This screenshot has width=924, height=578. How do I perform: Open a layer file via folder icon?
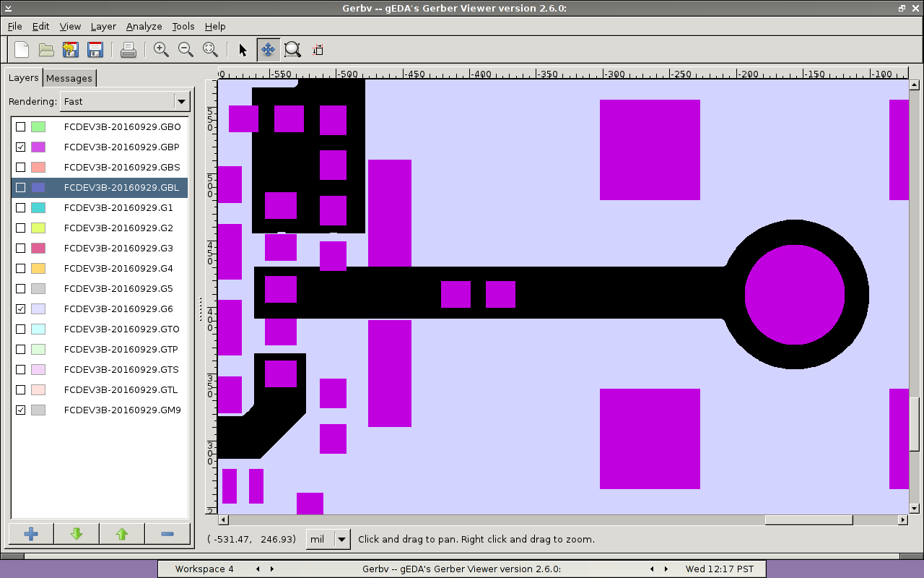pyautogui.click(x=46, y=50)
